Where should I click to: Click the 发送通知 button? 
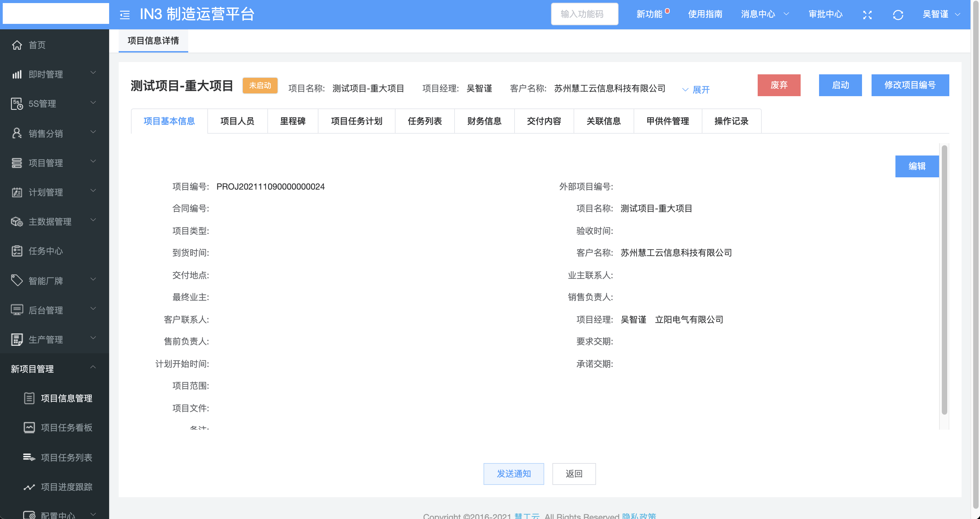(x=513, y=474)
